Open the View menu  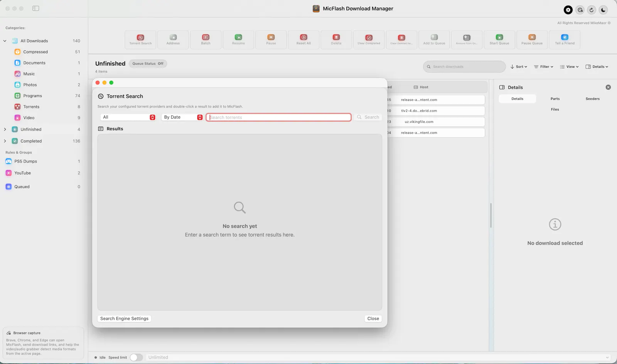coord(570,67)
